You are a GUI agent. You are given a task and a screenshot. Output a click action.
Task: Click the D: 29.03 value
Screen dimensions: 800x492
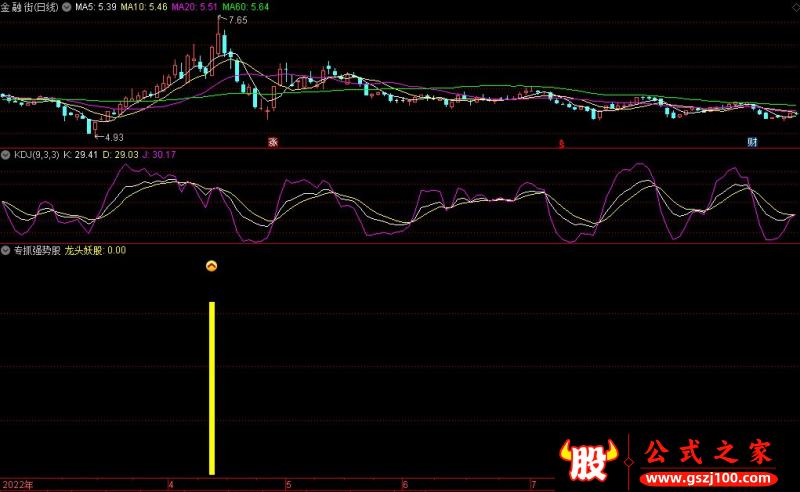click(x=120, y=155)
